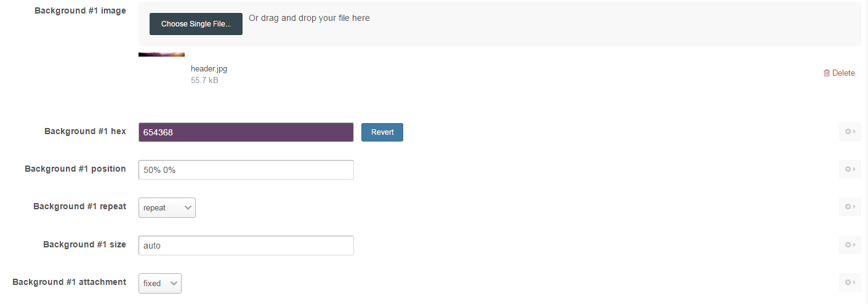Open gear options for Background #1 attachment
The image size is (868, 304).
coord(850,282)
